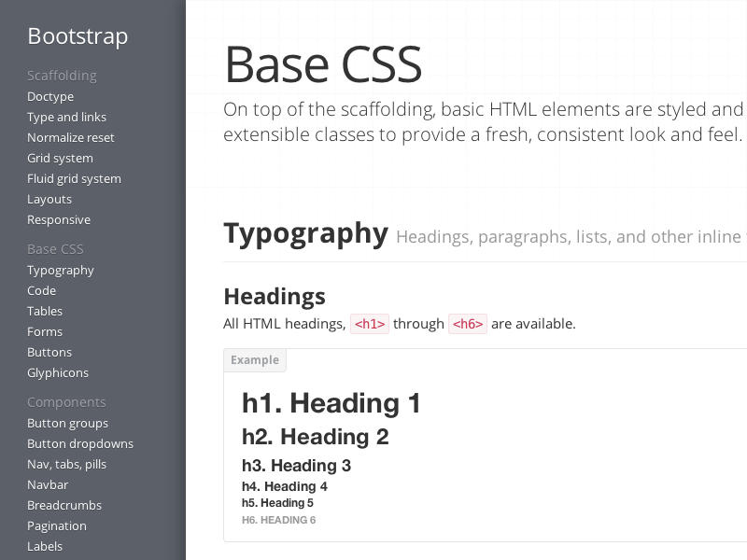This screenshot has width=747, height=560.
Task: Go to the Grid system docs
Action: click(59, 158)
